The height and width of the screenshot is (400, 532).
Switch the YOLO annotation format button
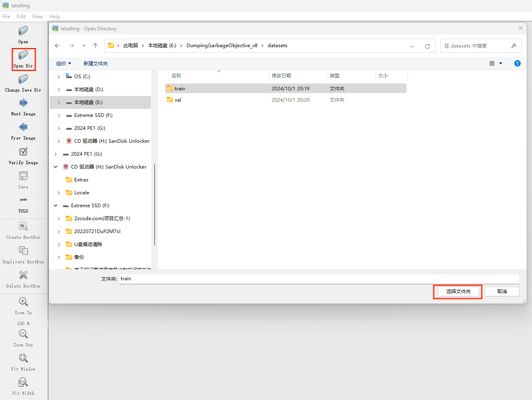[23, 200]
